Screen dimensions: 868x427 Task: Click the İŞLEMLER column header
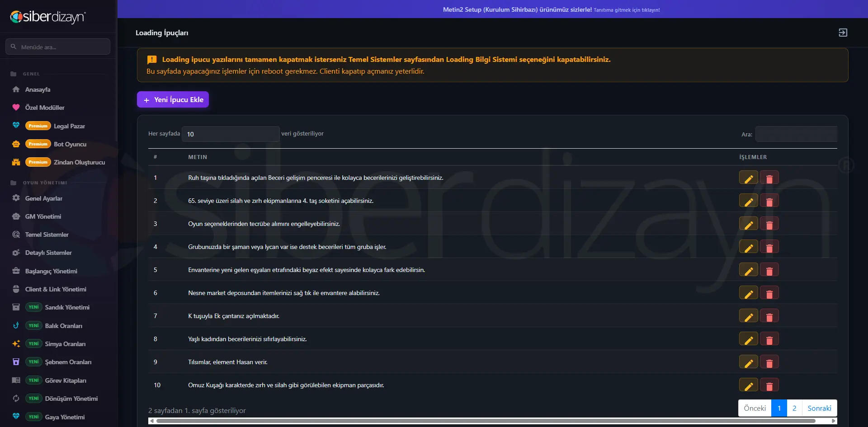click(753, 157)
